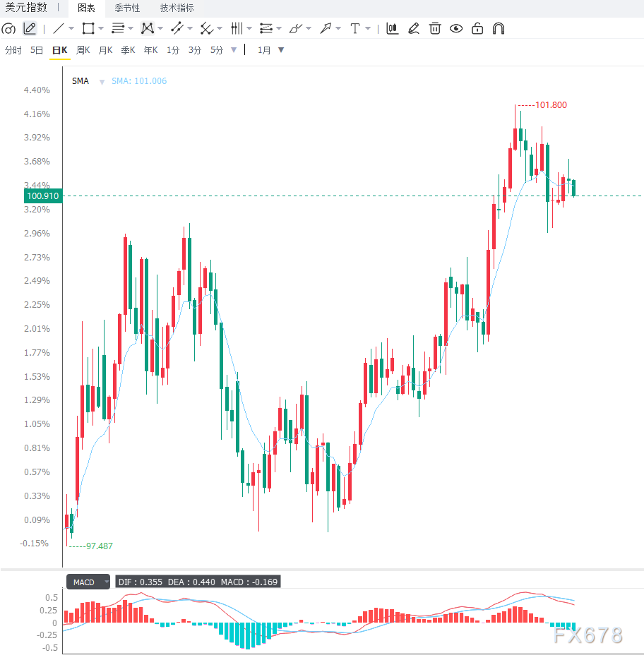Expand the SMA indicator dropdown
The image size is (644, 660).
[102, 82]
